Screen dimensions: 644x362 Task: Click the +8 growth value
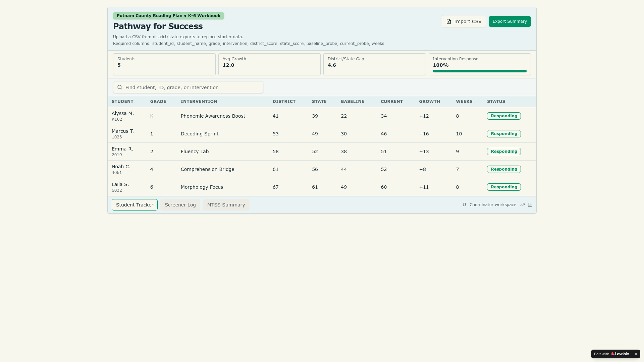(423, 169)
